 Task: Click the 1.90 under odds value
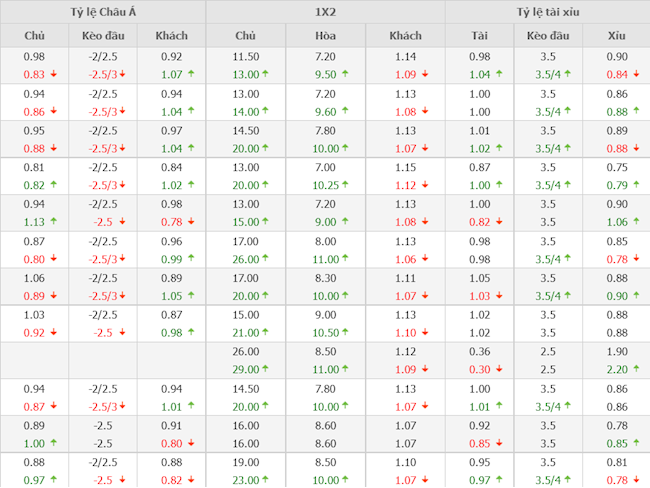(617, 352)
